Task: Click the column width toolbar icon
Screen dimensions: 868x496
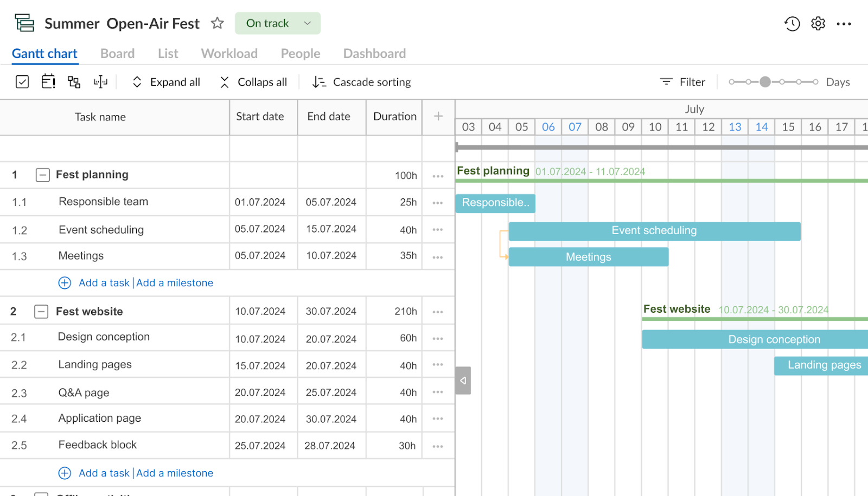Action: coord(100,82)
